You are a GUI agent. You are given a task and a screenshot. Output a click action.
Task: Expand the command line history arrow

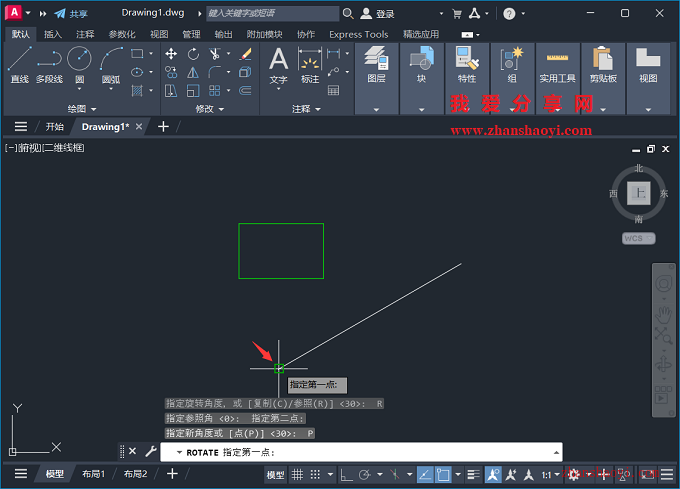556,452
